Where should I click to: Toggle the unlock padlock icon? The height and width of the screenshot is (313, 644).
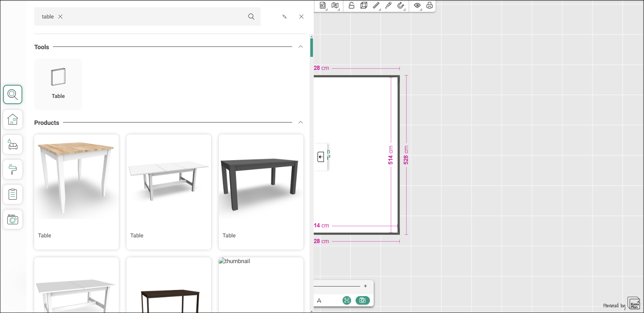click(x=351, y=5)
